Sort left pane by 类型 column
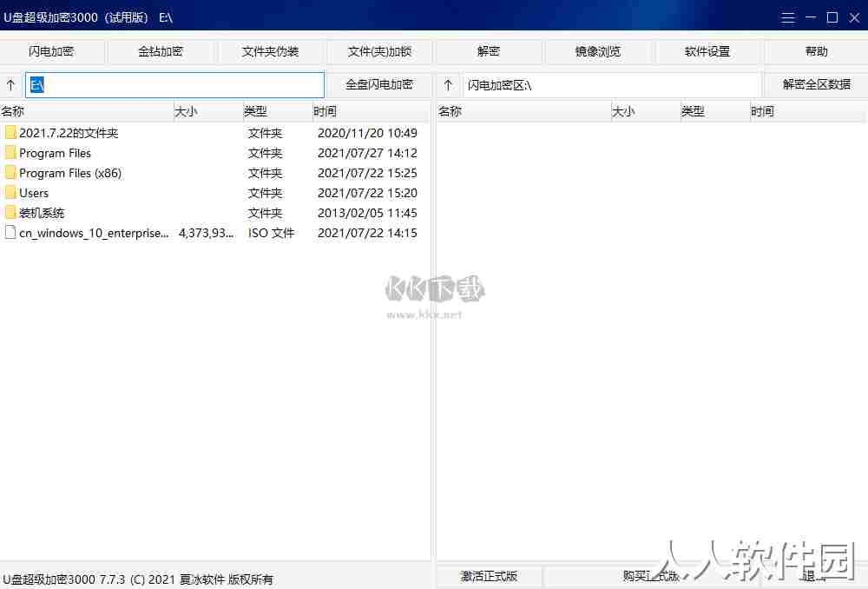Image resolution: width=868 pixels, height=589 pixels. pos(278,111)
